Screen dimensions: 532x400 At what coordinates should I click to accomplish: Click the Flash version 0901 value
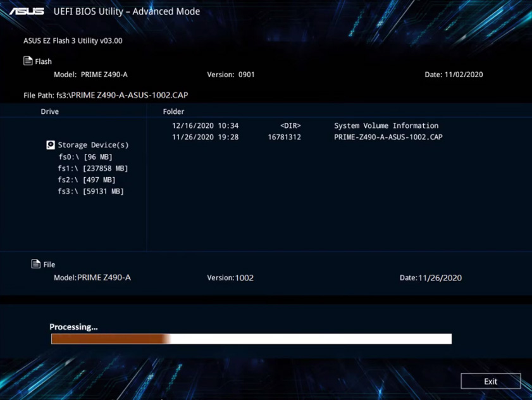pos(246,75)
